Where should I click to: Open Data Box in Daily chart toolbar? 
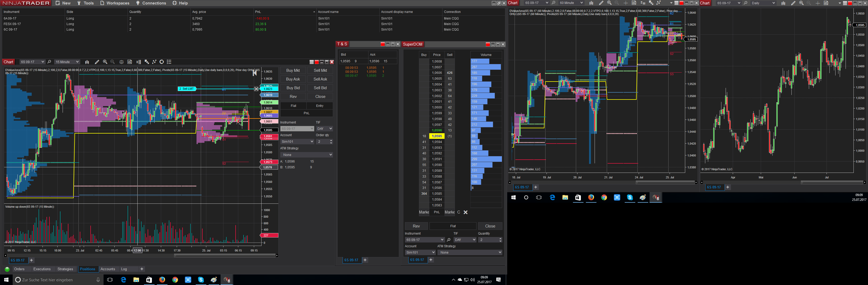point(826,3)
